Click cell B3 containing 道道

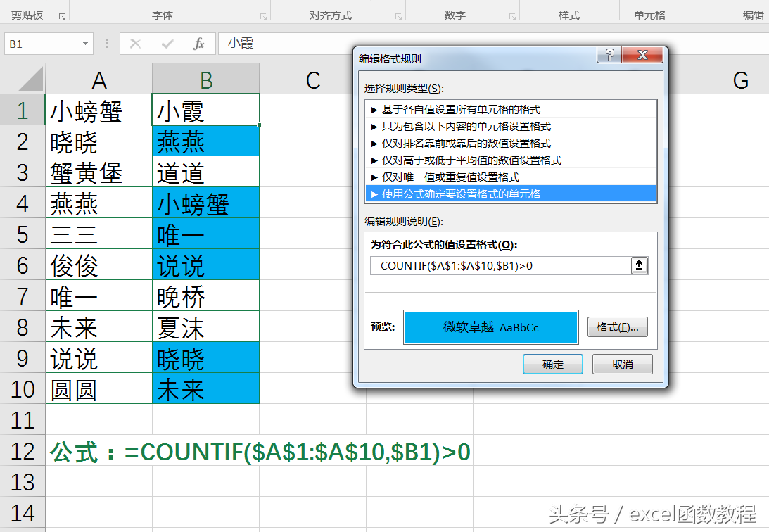pos(206,172)
